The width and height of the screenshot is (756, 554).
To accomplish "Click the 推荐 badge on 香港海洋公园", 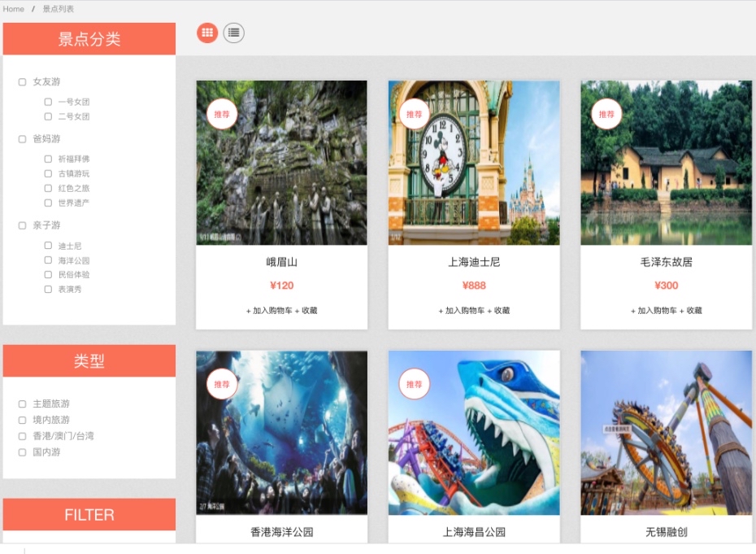I will click(222, 384).
